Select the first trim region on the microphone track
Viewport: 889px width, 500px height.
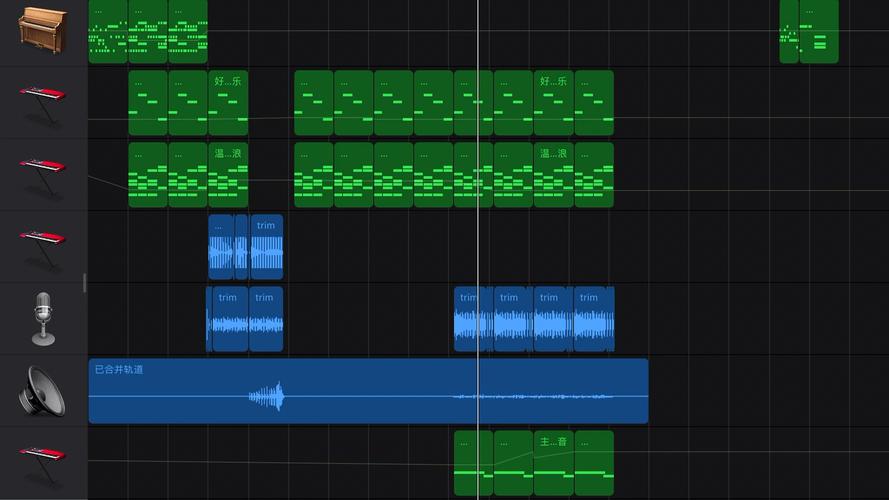[229, 319]
